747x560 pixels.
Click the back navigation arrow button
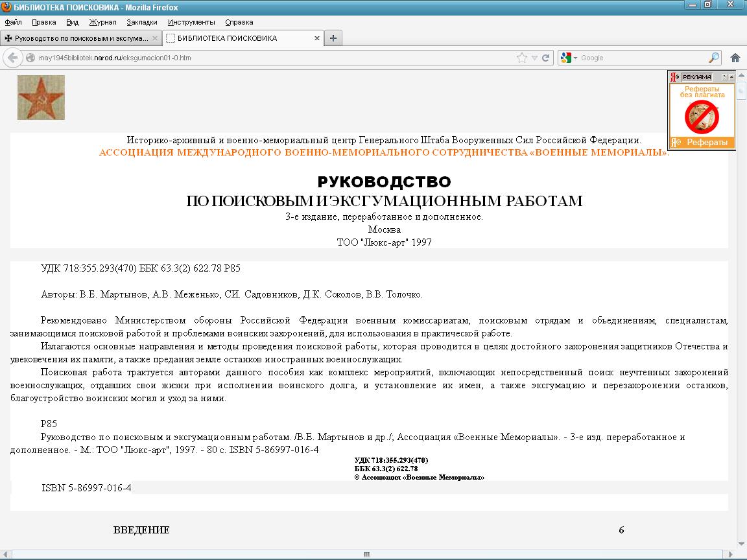tap(12, 58)
